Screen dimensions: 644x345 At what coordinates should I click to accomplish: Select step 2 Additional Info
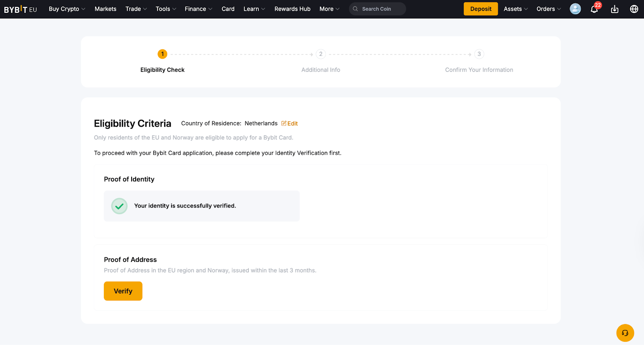pos(321,62)
